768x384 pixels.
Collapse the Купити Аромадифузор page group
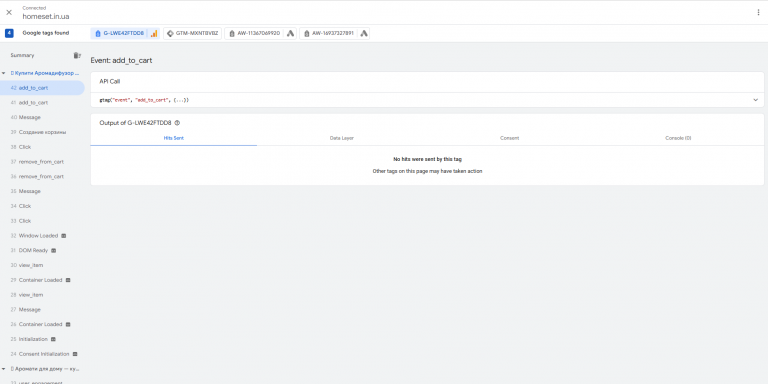tap(3, 73)
